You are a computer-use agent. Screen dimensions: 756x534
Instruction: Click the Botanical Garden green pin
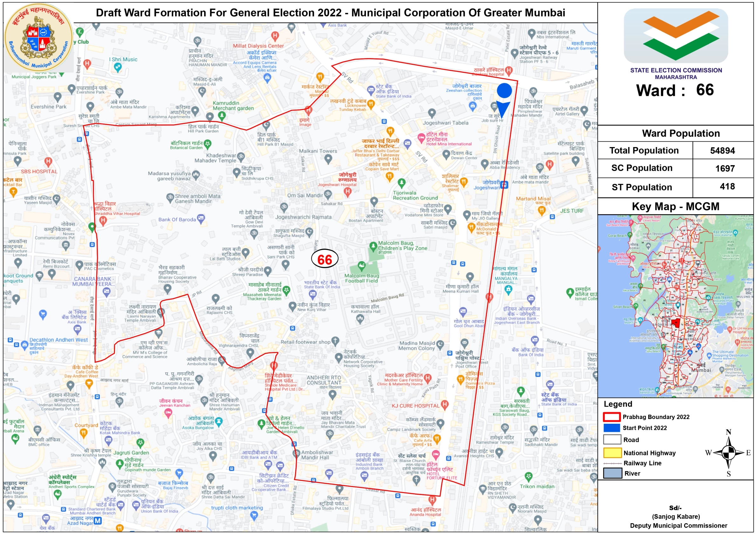point(207,144)
